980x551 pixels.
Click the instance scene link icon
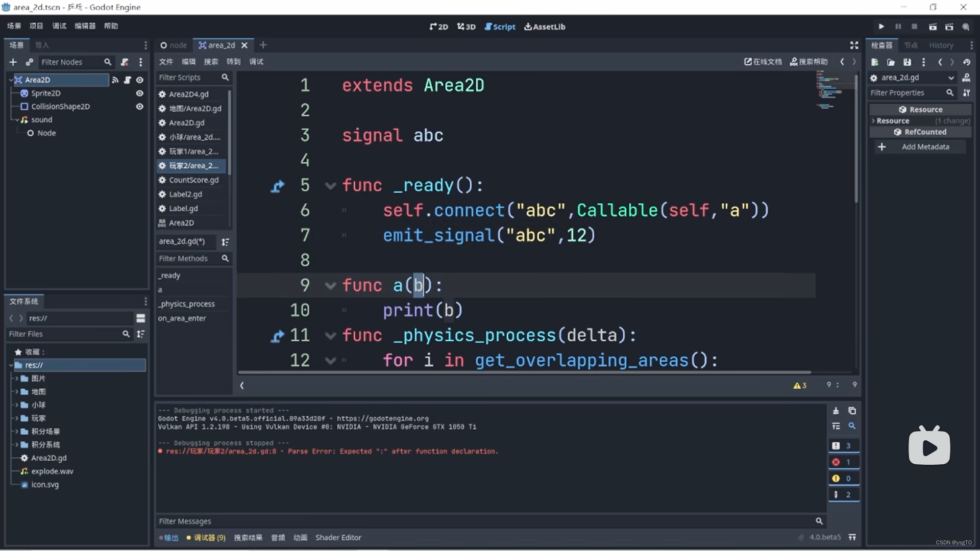(x=30, y=62)
